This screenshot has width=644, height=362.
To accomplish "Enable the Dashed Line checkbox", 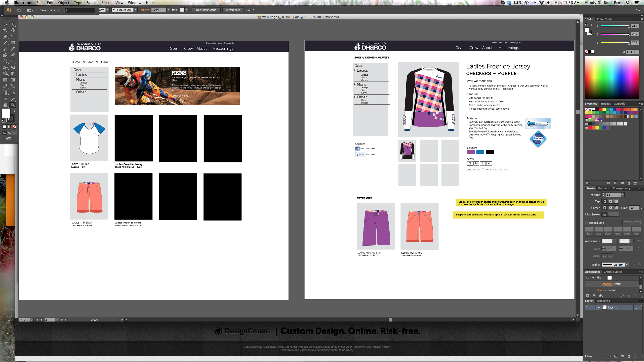I will point(587,223).
